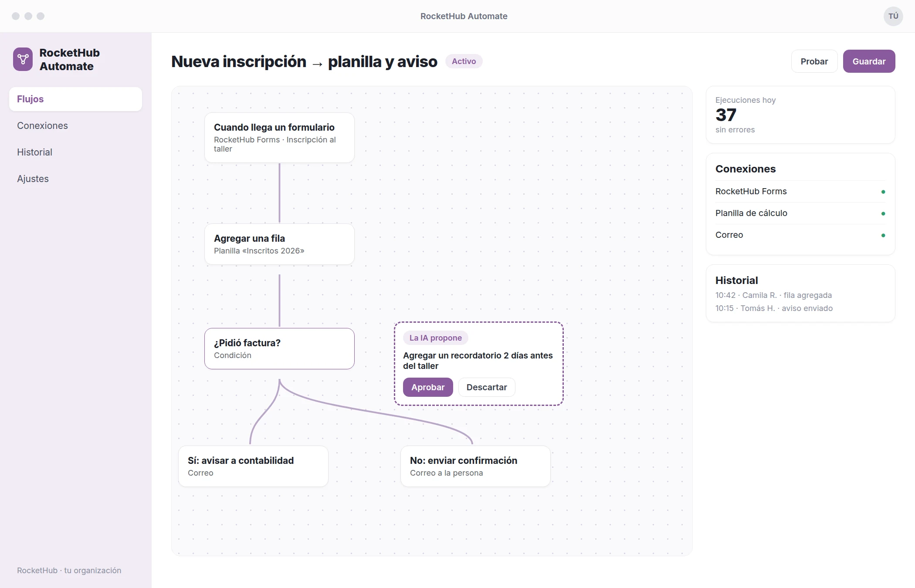The width and height of the screenshot is (915, 588).
Task: Open the Flujos section
Action: tap(75, 99)
